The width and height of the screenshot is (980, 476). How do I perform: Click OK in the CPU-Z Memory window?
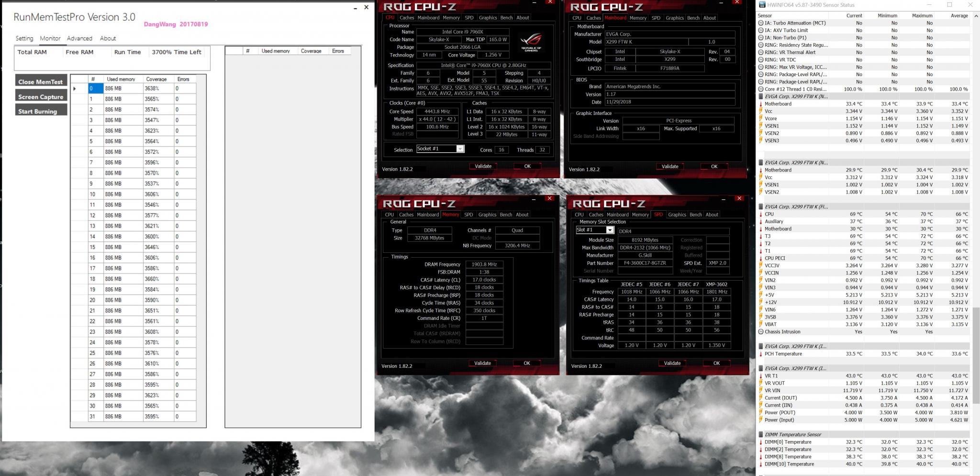tap(526, 363)
